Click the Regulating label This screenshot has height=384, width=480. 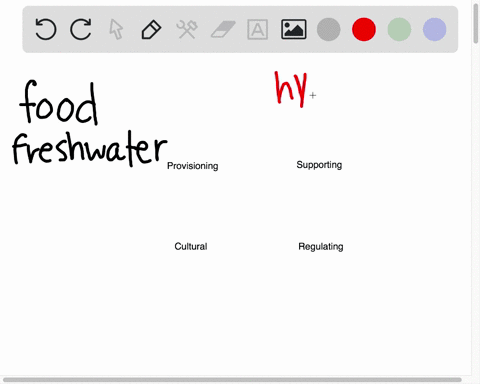point(321,247)
